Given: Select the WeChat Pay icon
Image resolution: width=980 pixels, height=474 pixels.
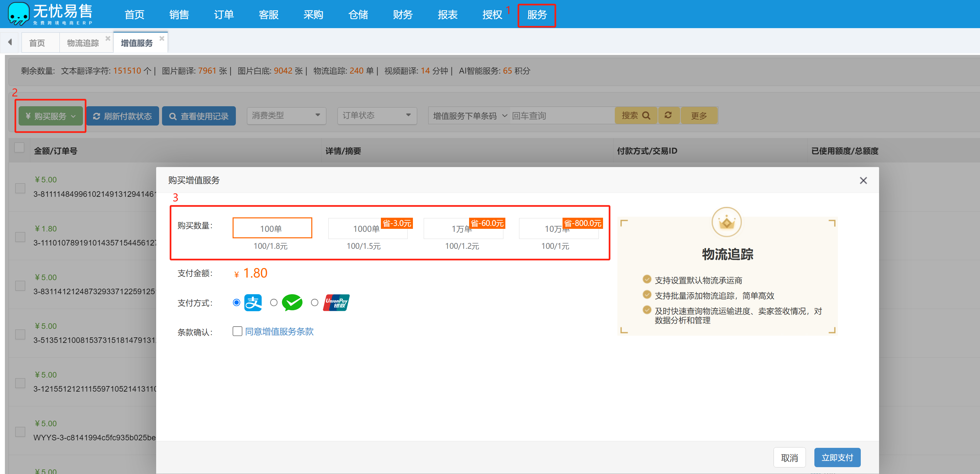Looking at the screenshot, I should [x=292, y=303].
